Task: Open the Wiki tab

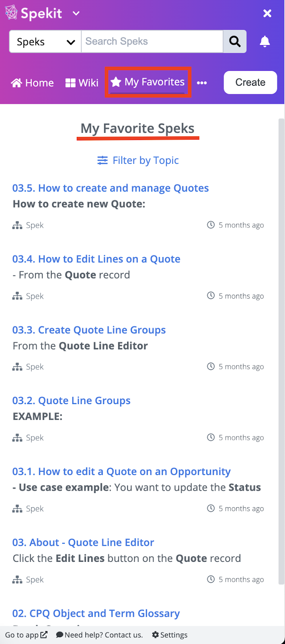Action: [x=82, y=83]
